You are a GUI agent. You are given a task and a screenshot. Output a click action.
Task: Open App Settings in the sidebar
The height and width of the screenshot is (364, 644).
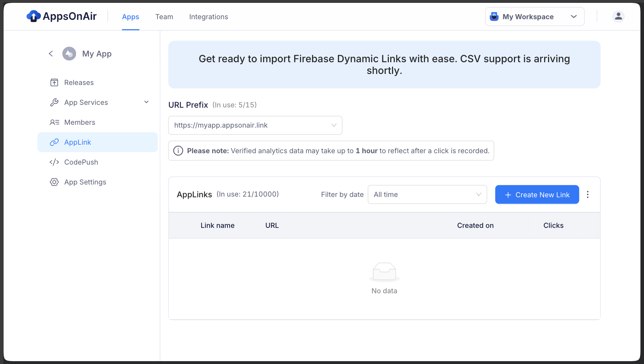97,182
